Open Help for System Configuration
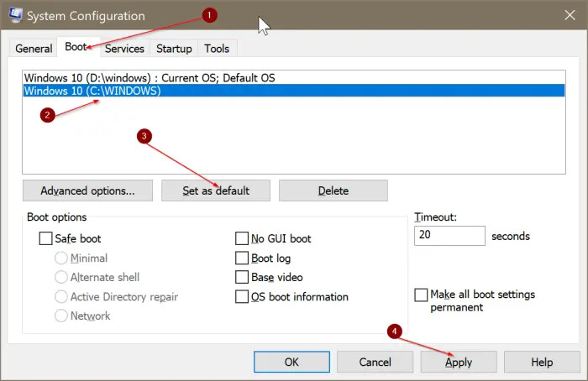This screenshot has width=588, height=381. click(x=542, y=362)
